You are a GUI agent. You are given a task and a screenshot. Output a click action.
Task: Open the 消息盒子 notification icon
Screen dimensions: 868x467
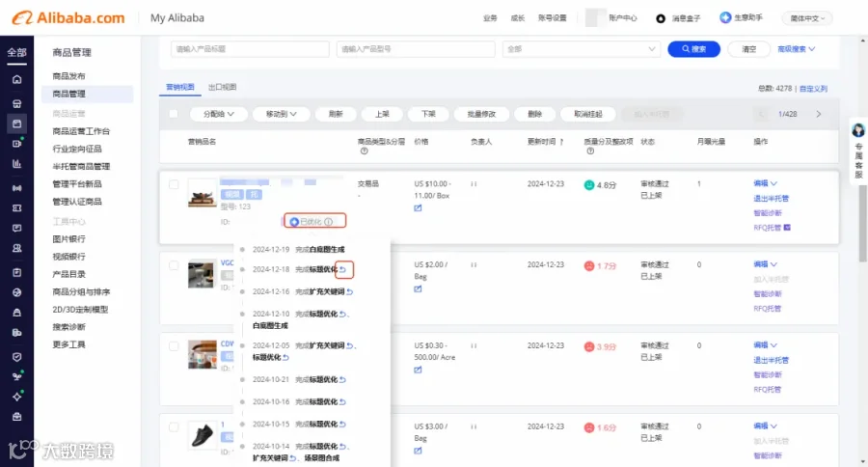tap(661, 18)
